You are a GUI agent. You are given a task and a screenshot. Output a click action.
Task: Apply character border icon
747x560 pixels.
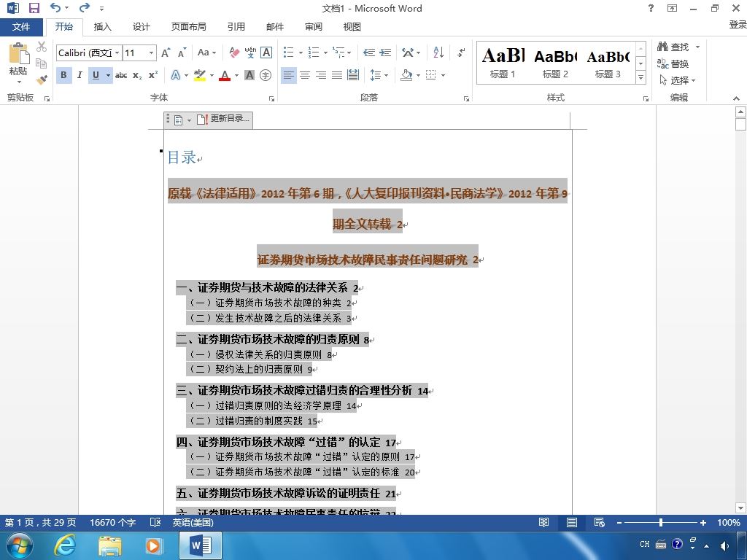point(266,52)
